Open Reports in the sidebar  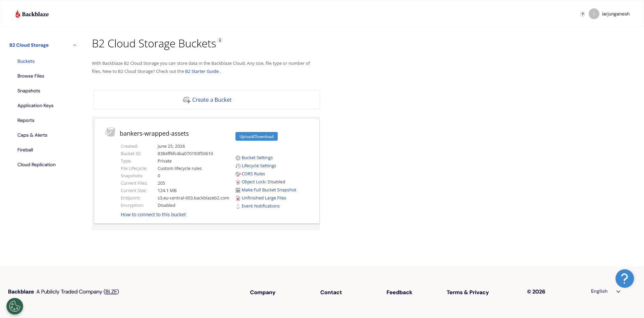tap(26, 120)
